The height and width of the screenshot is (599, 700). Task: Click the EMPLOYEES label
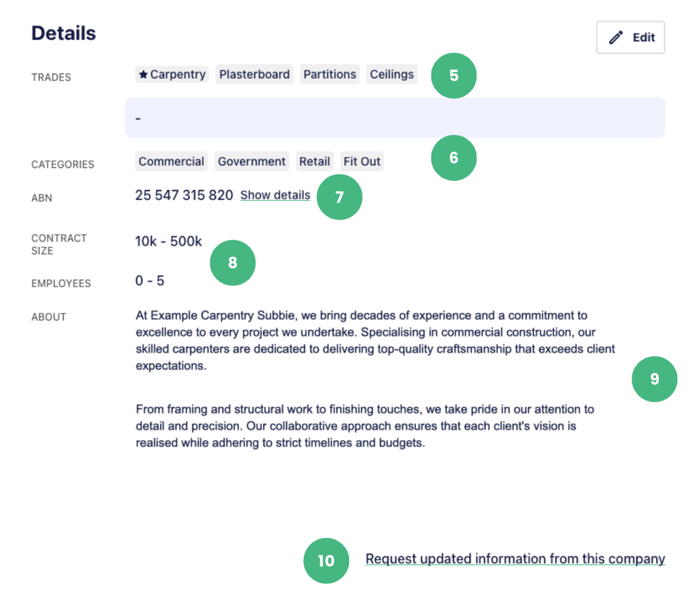click(x=61, y=283)
